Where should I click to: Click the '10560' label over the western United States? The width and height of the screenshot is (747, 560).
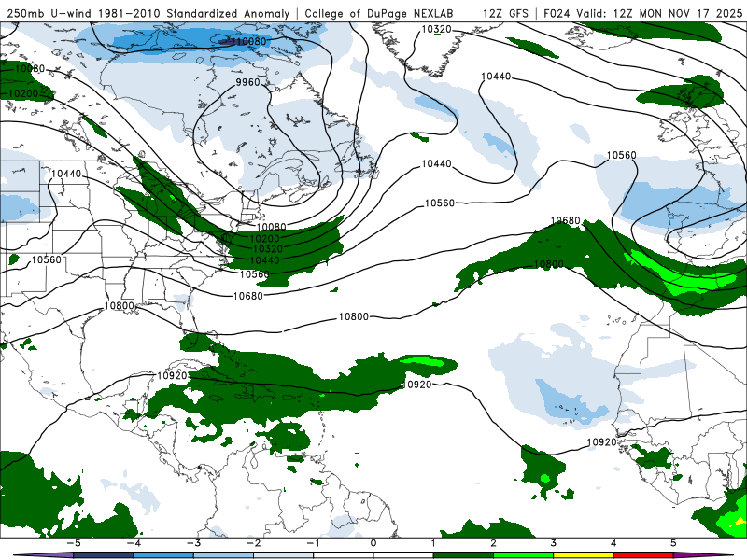(x=47, y=260)
